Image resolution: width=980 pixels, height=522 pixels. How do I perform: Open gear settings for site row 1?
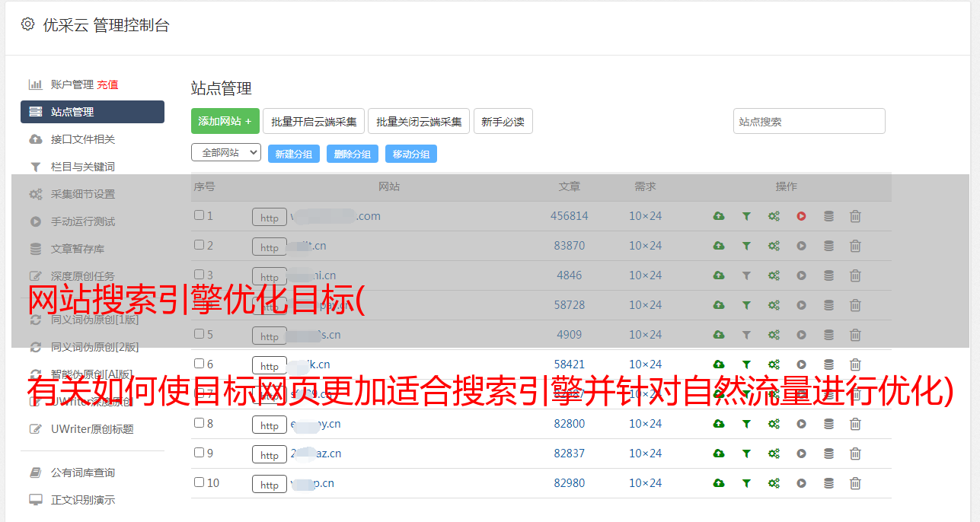[x=774, y=216]
